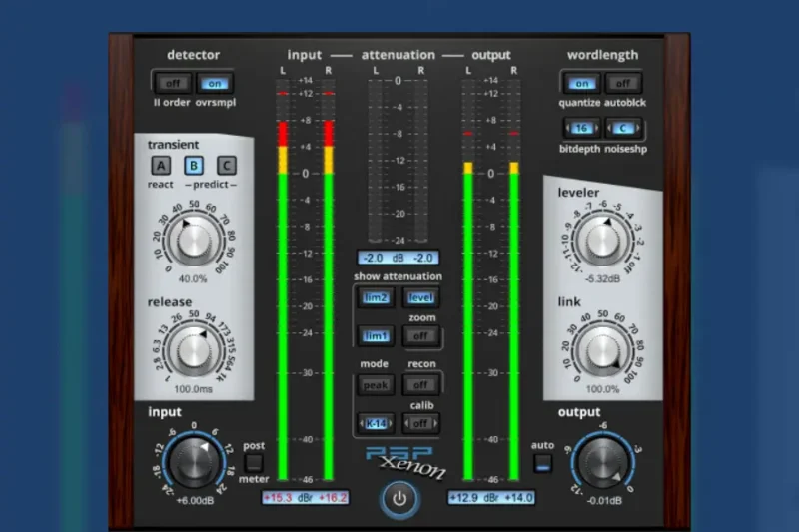Click the output left channel meter
799x532 pixels.
coord(468,279)
